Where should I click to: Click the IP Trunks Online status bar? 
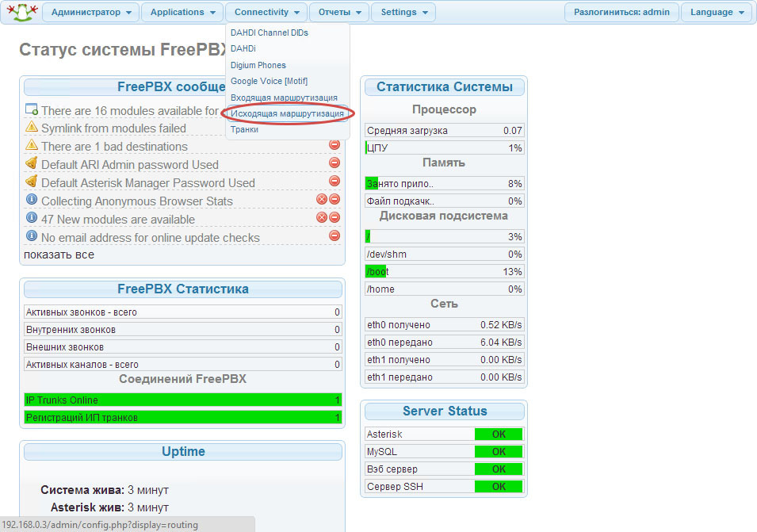click(x=183, y=400)
